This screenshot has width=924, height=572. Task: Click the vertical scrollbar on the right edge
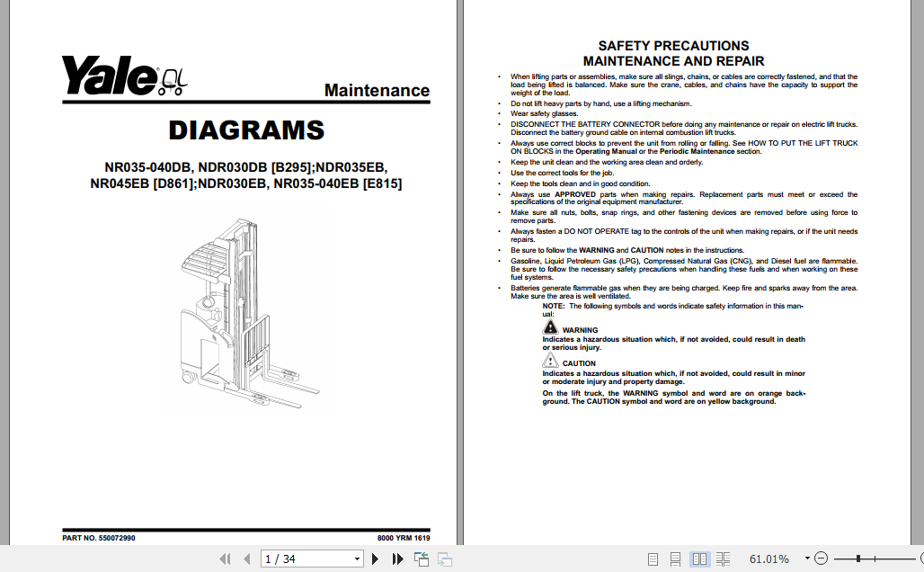tap(919, 270)
